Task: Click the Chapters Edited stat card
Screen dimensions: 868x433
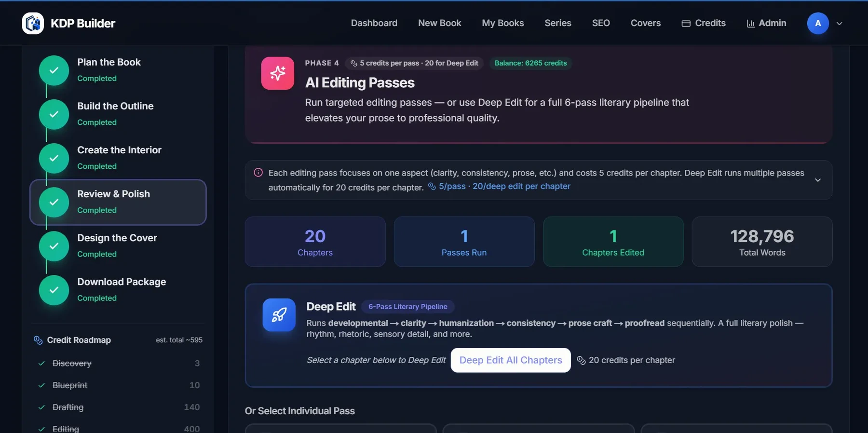Action: coord(613,242)
